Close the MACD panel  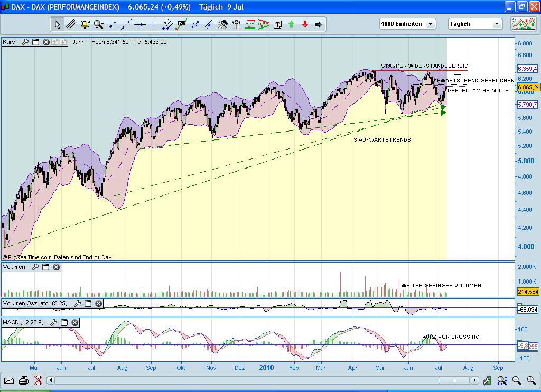tap(75, 322)
